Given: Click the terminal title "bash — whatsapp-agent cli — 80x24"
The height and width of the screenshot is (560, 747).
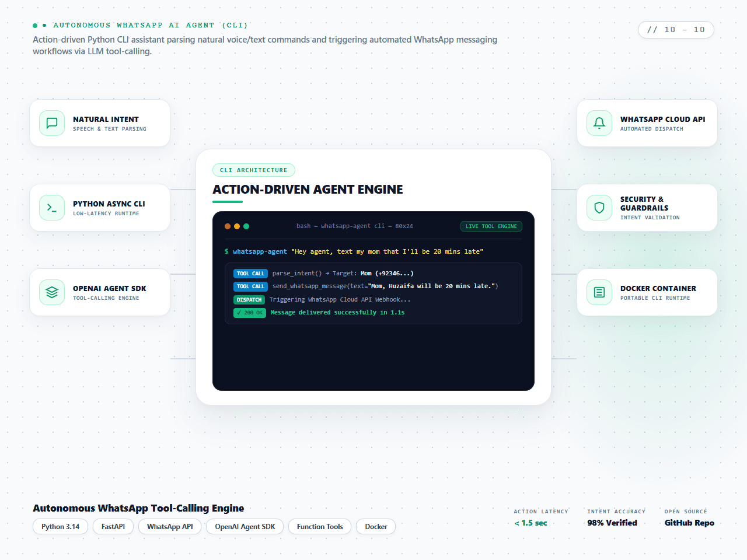Looking at the screenshot, I should coord(355,226).
